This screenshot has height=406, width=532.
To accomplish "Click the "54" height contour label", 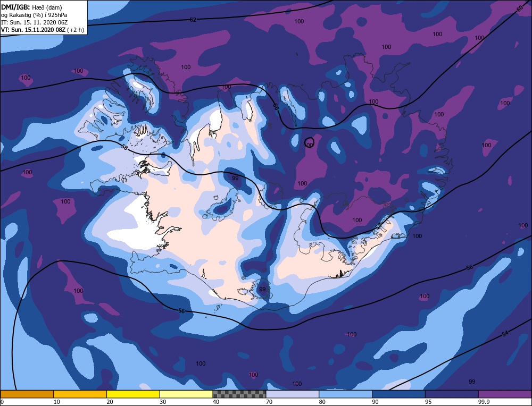I will tap(505, 334).
